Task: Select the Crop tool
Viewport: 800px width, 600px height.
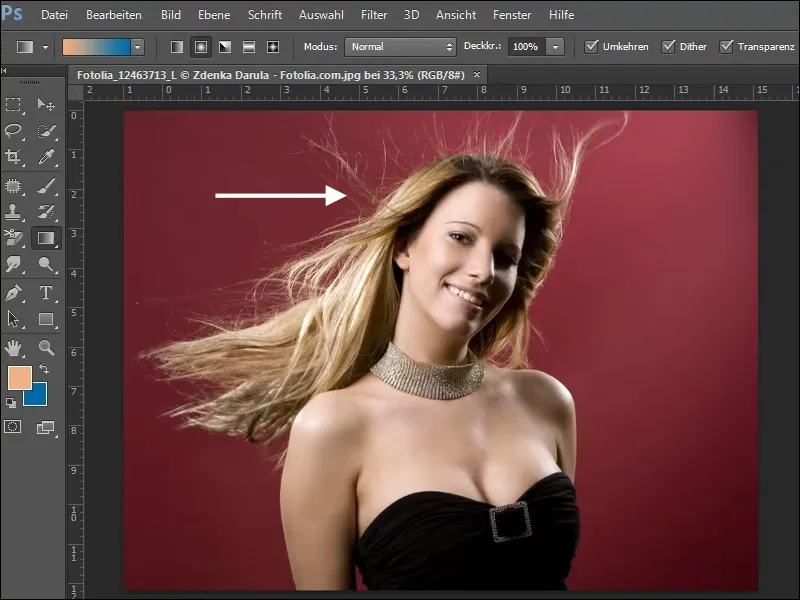Action: coord(13,157)
